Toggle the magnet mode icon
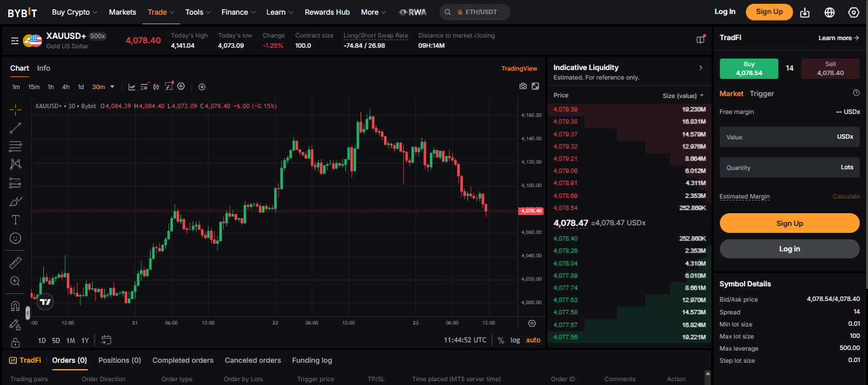Screen dimensions: 868x385 [15, 306]
